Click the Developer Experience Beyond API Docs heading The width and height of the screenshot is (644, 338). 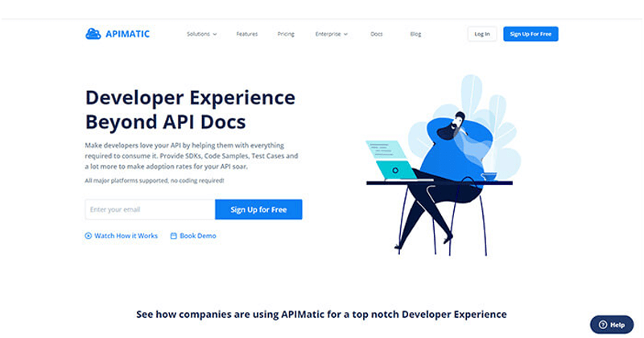[x=190, y=109]
